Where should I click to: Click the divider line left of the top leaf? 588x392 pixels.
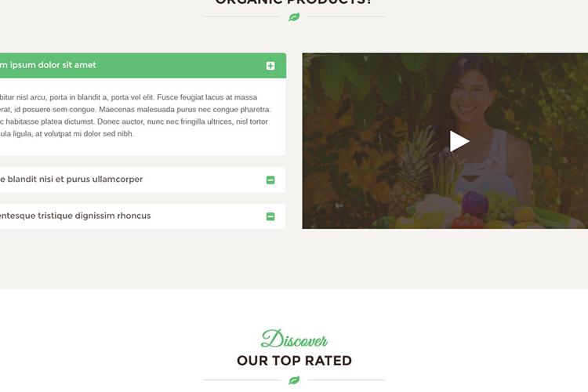(x=241, y=17)
